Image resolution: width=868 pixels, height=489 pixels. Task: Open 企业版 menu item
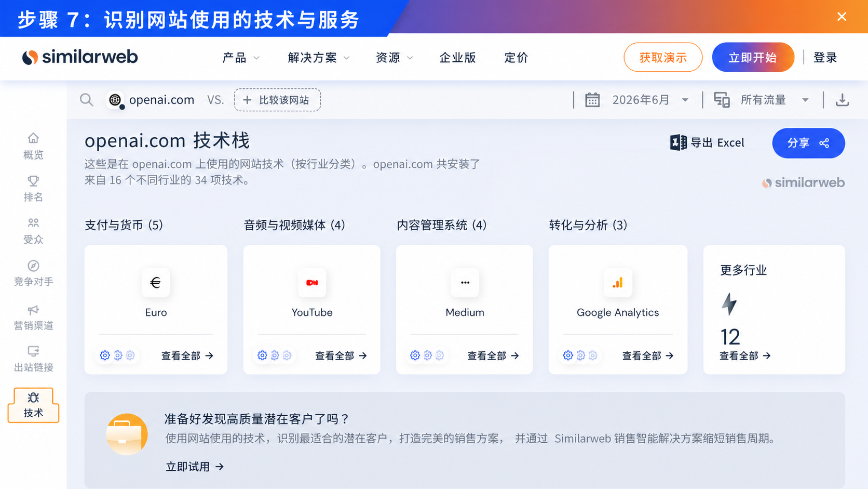click(457, 58)
